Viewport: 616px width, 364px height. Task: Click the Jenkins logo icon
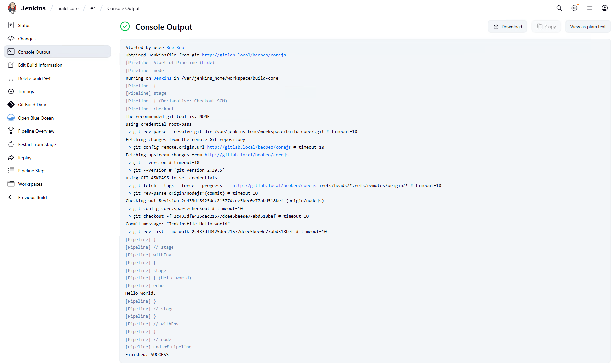pyautogui.click(x=12, y=8)
